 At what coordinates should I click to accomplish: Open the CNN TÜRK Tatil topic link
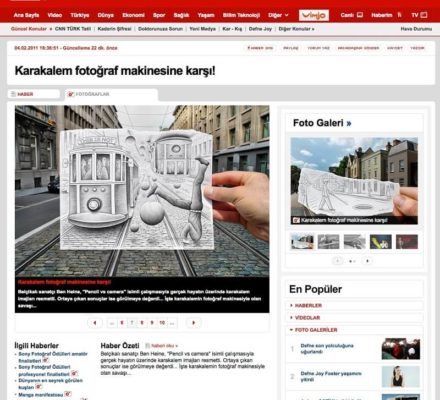pyautogui.click(x=73, y=29)
